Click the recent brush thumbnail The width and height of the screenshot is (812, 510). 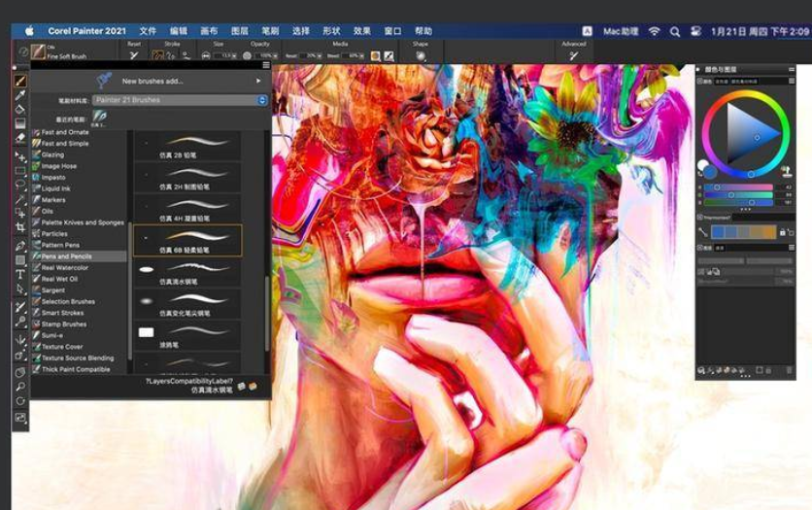coord(99,118)
